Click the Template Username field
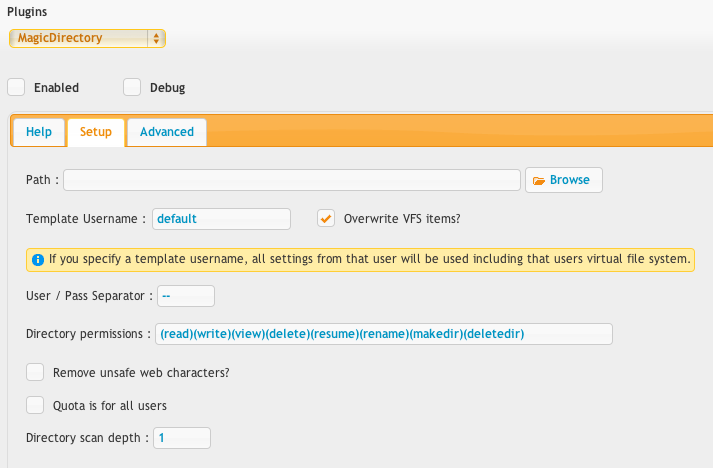 point(221,219)
